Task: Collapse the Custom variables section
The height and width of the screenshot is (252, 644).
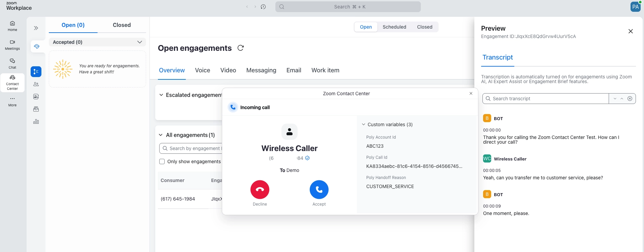Action: click(364, 124)
